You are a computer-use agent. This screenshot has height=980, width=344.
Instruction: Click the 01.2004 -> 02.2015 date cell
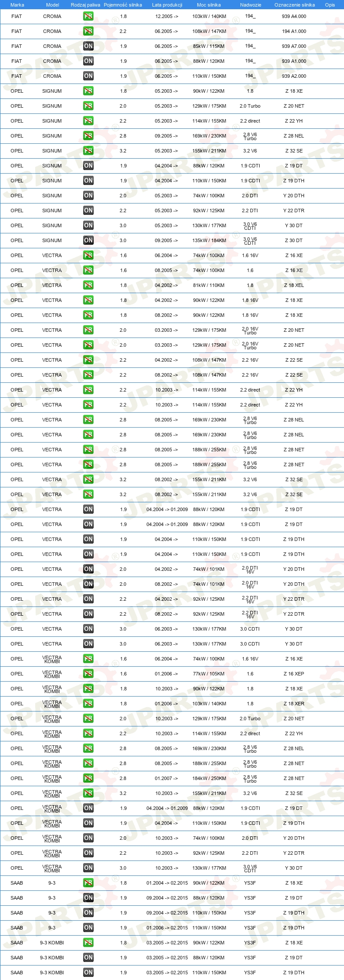coord(167,883)
